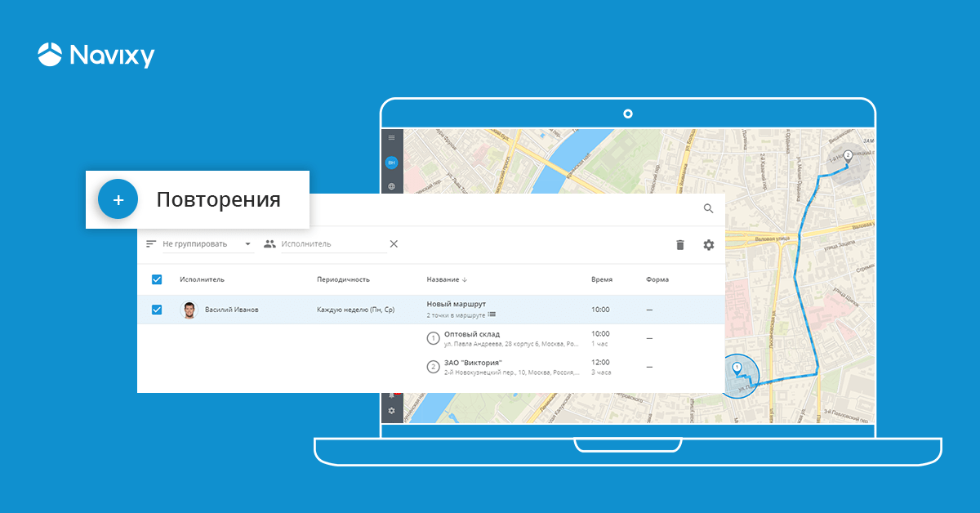The height and width of the screenshot is (513, 980).
Task: Click Василий Иванов's profile photo thumbnail
Action: tap(190, 310)
